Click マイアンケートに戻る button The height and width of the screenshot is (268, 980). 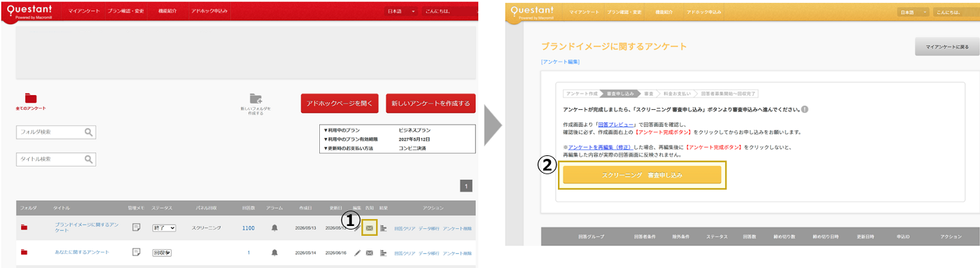pyautogui.click(x=947, y=46)
